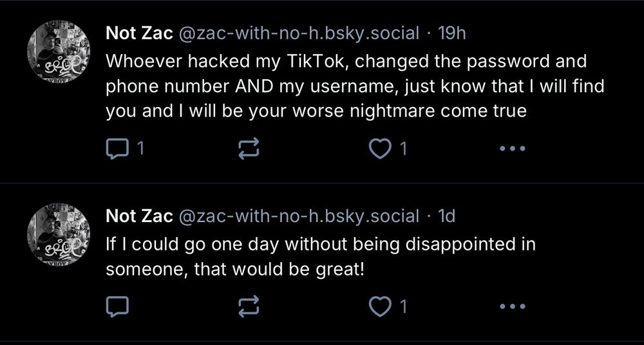Open Not Zac name on first post
The image size is (644, 345).
pos(139,33)
